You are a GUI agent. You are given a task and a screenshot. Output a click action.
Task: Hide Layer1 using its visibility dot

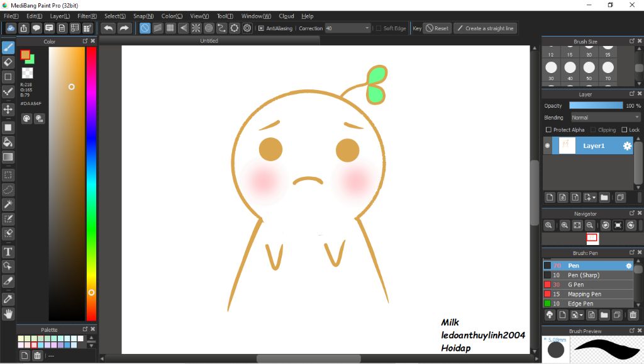point(548,145)
